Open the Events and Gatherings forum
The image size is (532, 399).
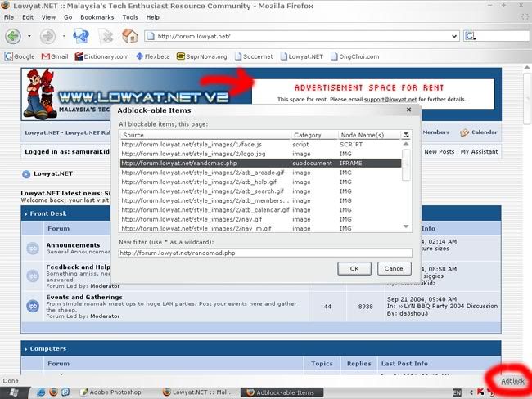pos(84,297)
